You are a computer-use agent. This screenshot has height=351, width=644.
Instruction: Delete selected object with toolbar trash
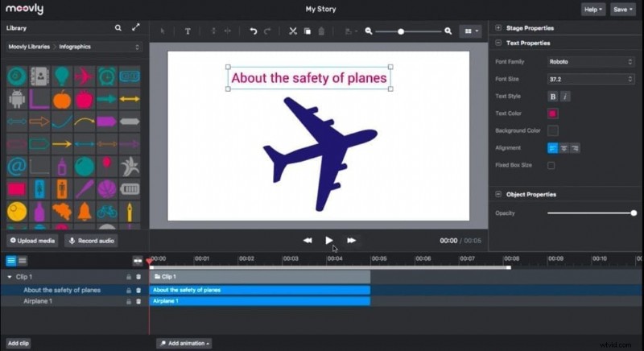coord(321,31)
